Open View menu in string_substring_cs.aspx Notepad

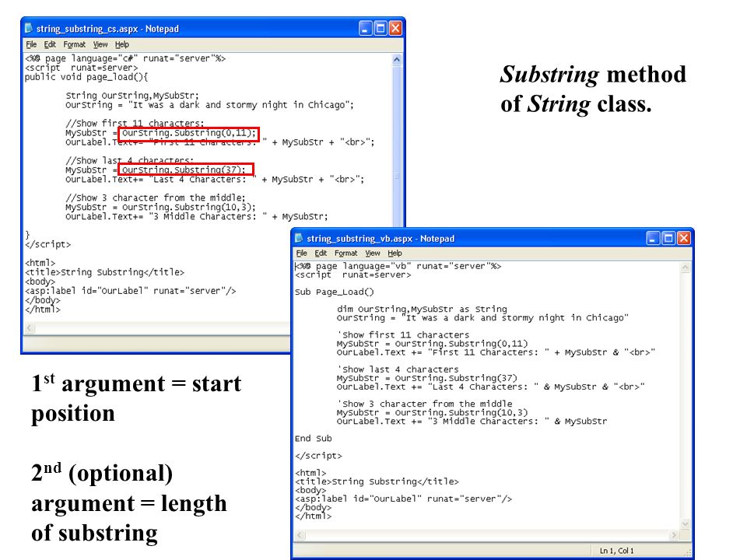pyautogui.click(x=100, y=44)
